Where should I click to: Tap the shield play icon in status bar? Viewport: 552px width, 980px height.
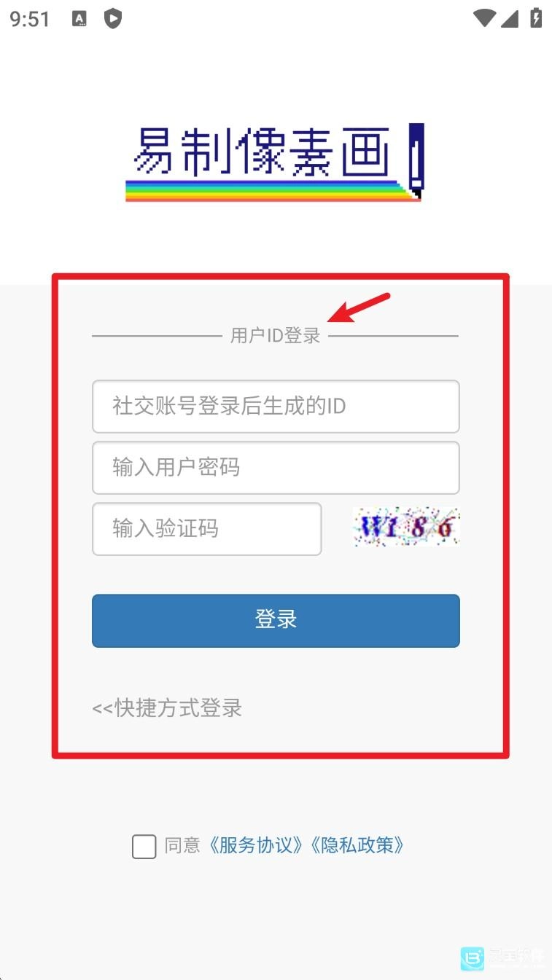tap(113, 19)
